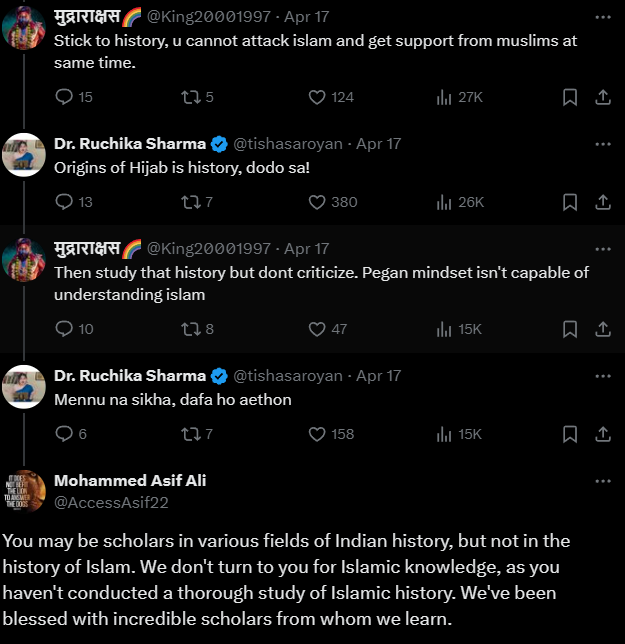Bookmark the 'Mennu na sikha' tweet
625x644 pixels.
(x=569, y=434)
